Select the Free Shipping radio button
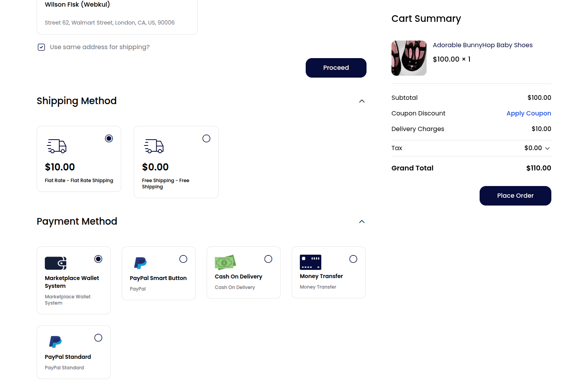Screen dimensions: 588x390 point(206,138)
